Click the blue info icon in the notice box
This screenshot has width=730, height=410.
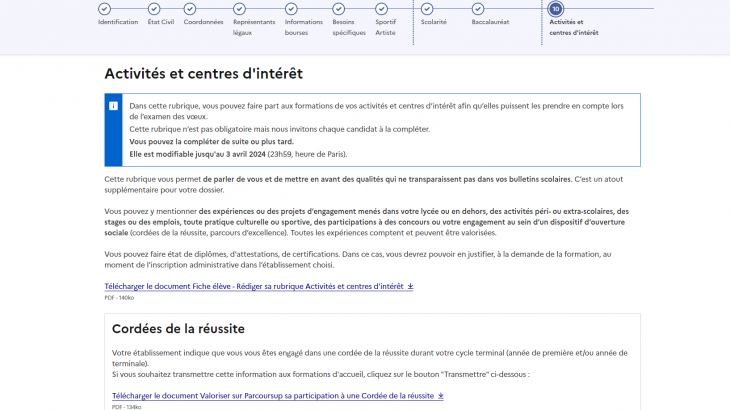click(114, 105)
